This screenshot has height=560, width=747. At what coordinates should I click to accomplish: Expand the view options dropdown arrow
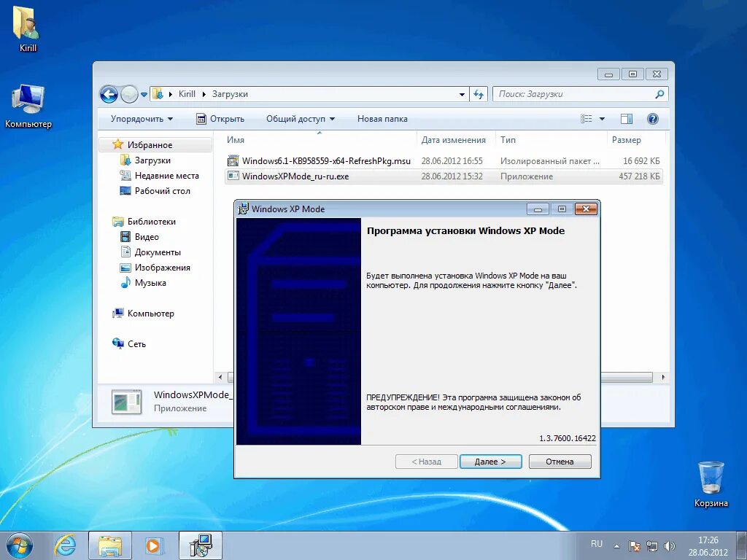(x=602, y=119)
